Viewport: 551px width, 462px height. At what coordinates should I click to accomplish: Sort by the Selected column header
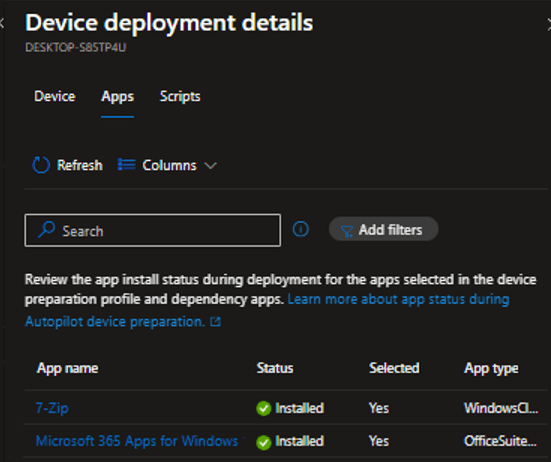394,368
